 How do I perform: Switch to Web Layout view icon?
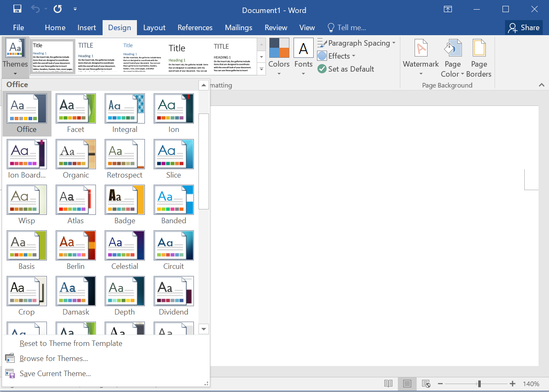tap(426, 384)
